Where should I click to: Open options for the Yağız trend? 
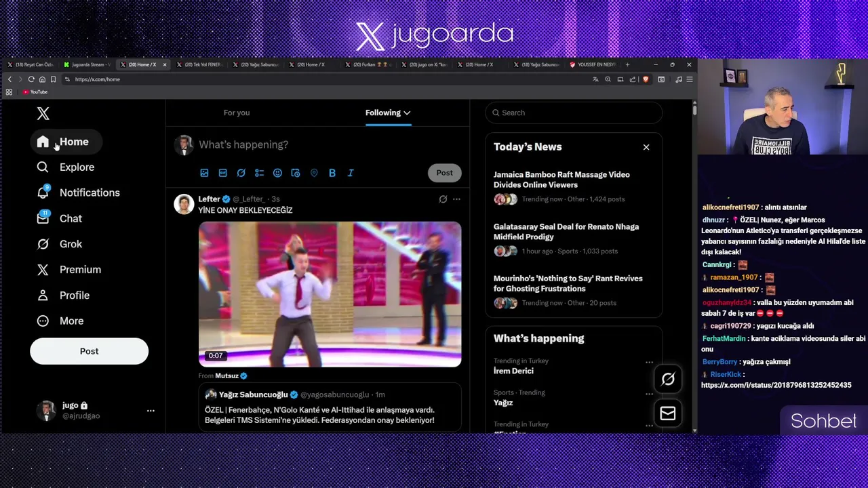[x=649, y=394]
